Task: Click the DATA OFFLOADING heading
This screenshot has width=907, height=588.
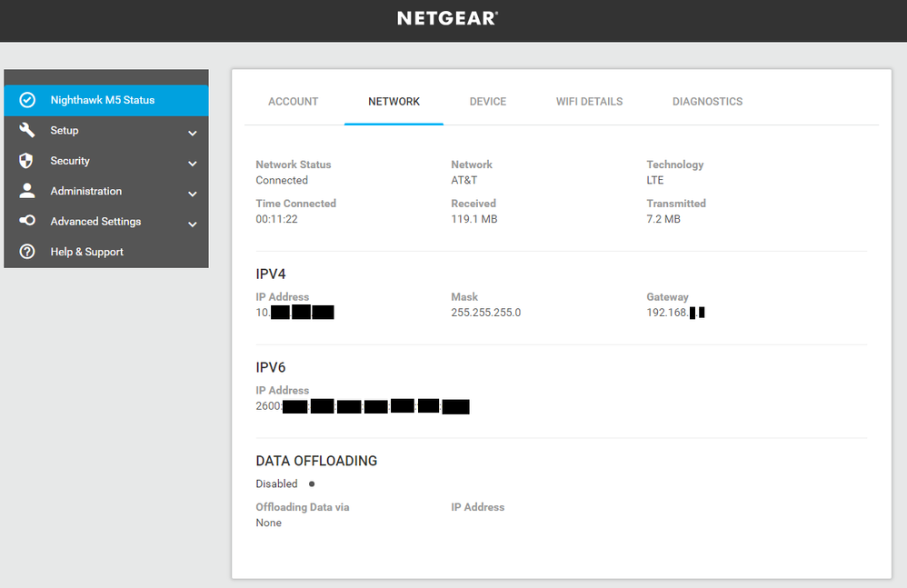Action: click(x=316, y=461)
